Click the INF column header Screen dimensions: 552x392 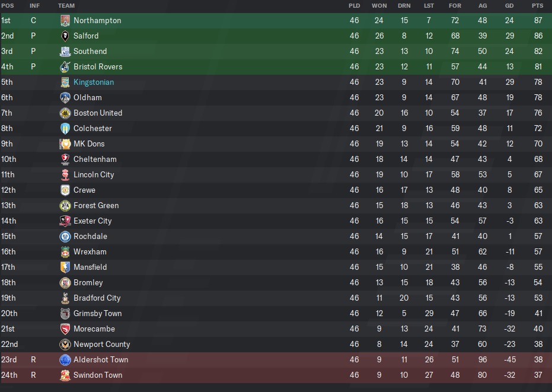tap(34, 6)
